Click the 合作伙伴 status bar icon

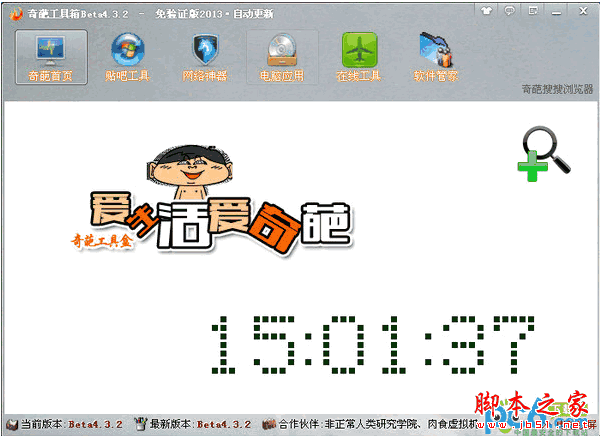(269, 424)
